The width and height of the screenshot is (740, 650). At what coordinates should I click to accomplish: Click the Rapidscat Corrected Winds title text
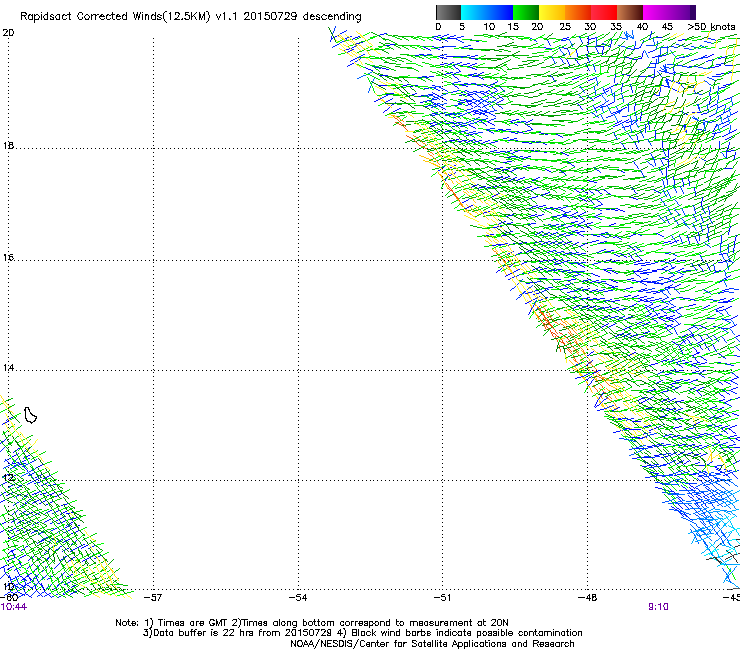click(x=191, y=17)
